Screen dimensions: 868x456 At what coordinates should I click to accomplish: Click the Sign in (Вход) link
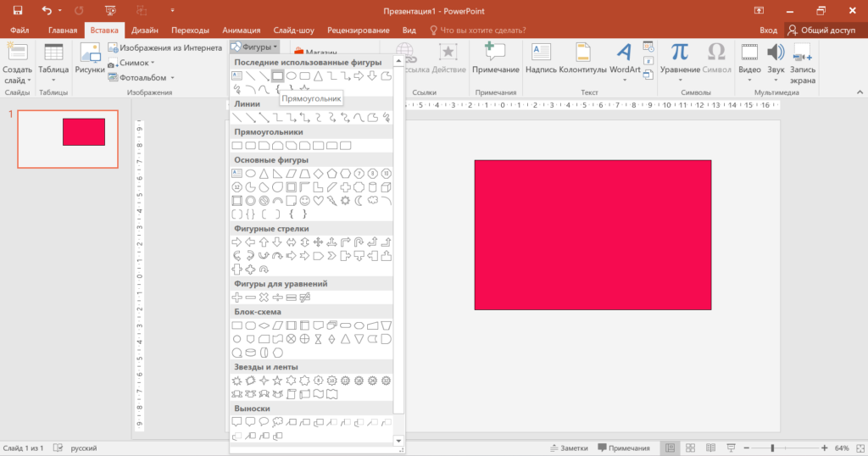tap(768, 30)
